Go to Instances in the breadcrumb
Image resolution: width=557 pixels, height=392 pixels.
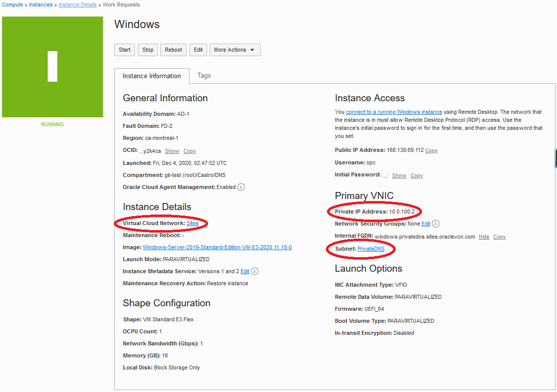point(41,5)
